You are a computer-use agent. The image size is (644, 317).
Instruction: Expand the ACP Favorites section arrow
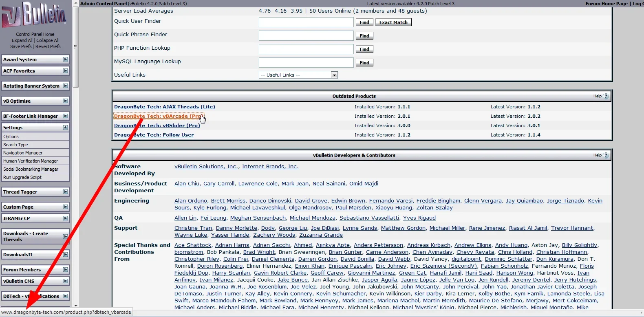coord(65,71)
